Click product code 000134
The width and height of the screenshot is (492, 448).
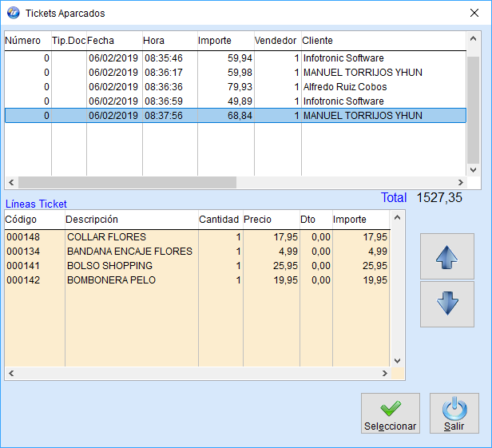pyautogui.click(x=23, y=252)
